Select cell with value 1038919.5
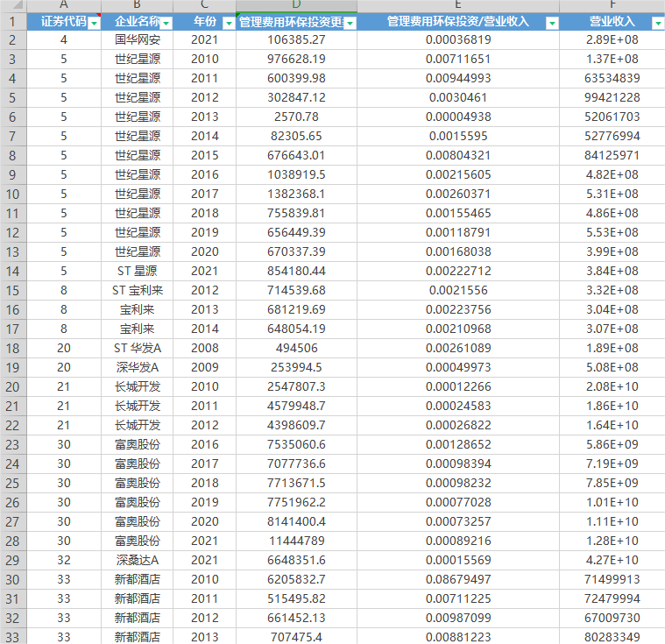Viewport: 665px width, 644px height. (x=296, y=174)
